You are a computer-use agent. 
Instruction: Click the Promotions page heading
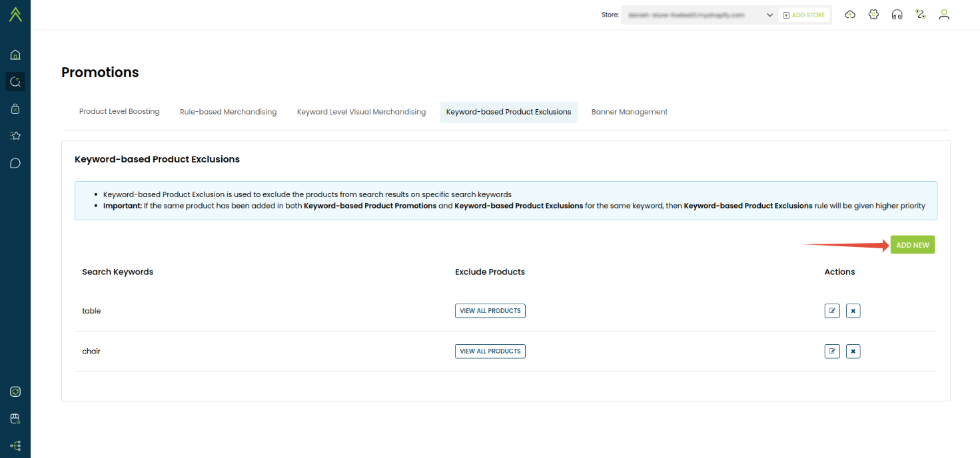[x=100, y=73]
